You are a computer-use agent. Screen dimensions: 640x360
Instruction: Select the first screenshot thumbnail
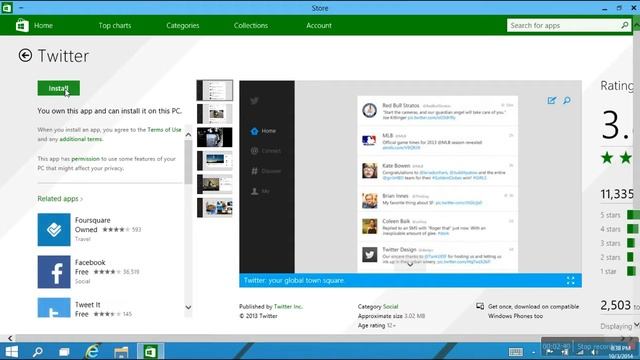pos(215,90)
